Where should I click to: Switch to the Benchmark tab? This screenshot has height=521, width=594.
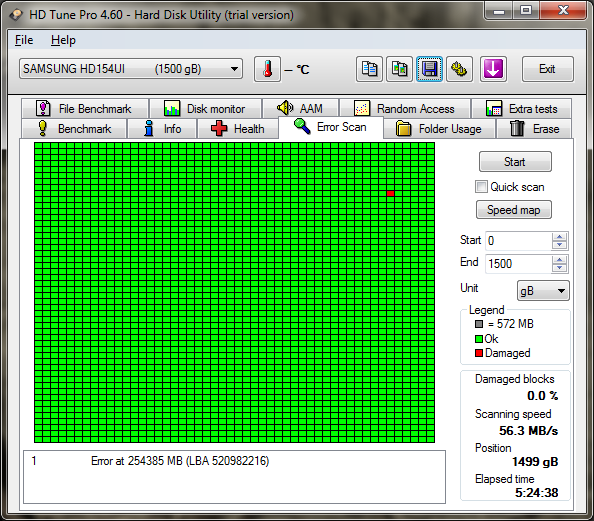(x=75, y=128)
